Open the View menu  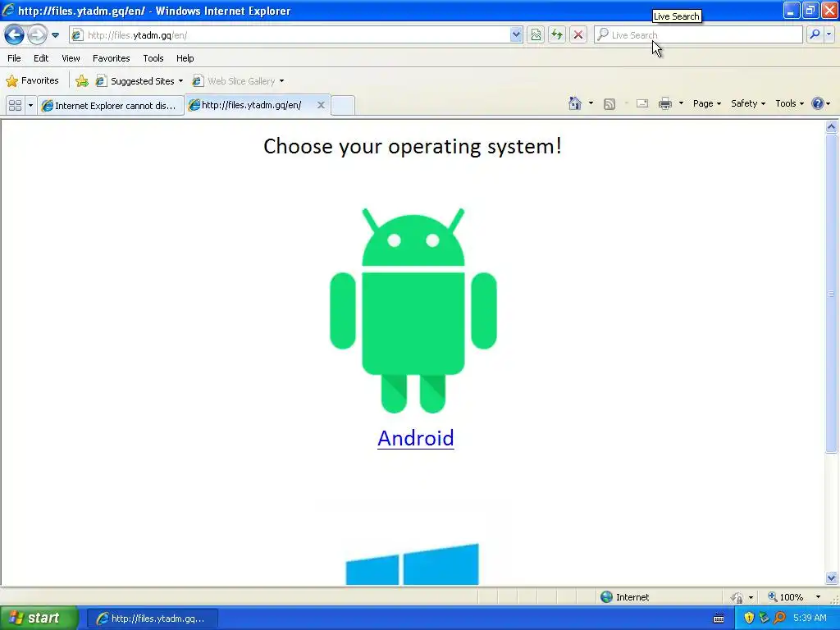click(x=71, y=58)
